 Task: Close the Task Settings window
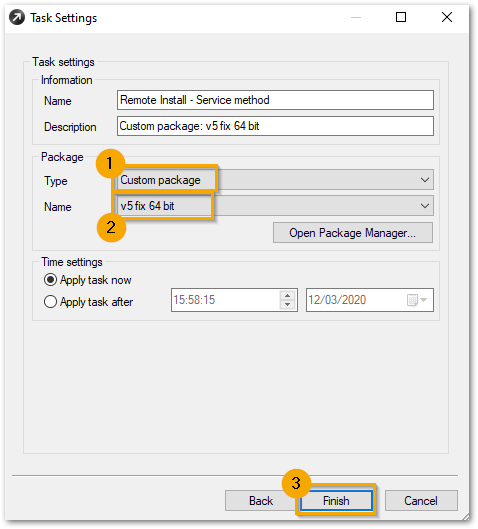click(447, 17)
